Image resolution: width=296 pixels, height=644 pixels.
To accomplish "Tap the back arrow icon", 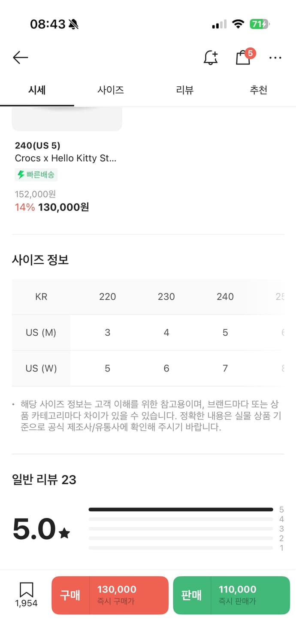I will coord(20,58).
